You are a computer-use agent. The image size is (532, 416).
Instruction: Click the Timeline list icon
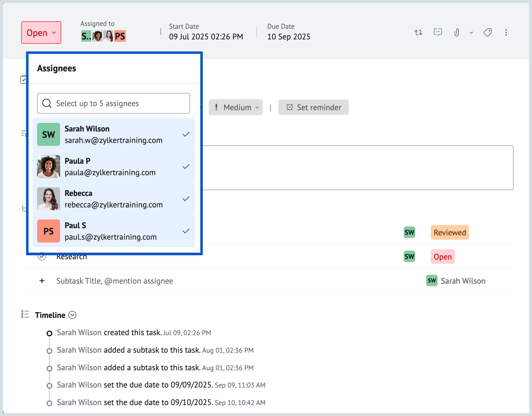(25, 314)
